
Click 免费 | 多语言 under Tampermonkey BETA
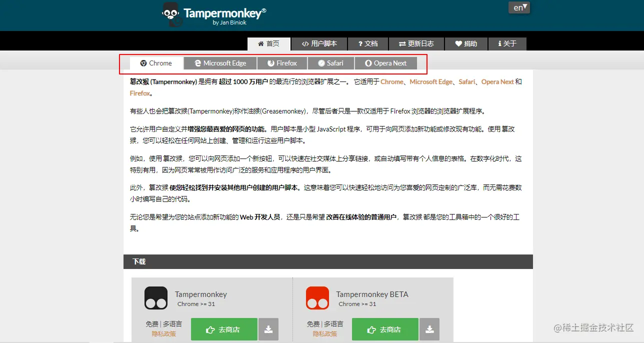(x=325, y=324)
